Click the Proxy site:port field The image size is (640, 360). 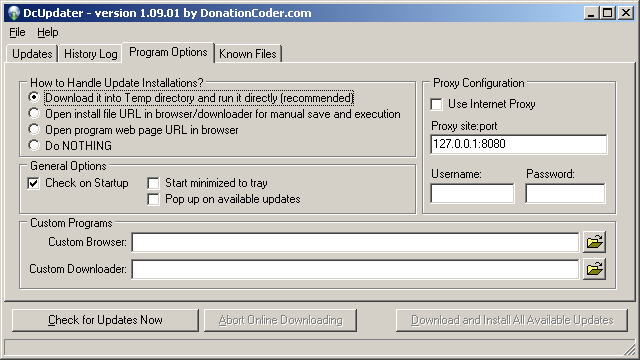click(x=518, y=144)
